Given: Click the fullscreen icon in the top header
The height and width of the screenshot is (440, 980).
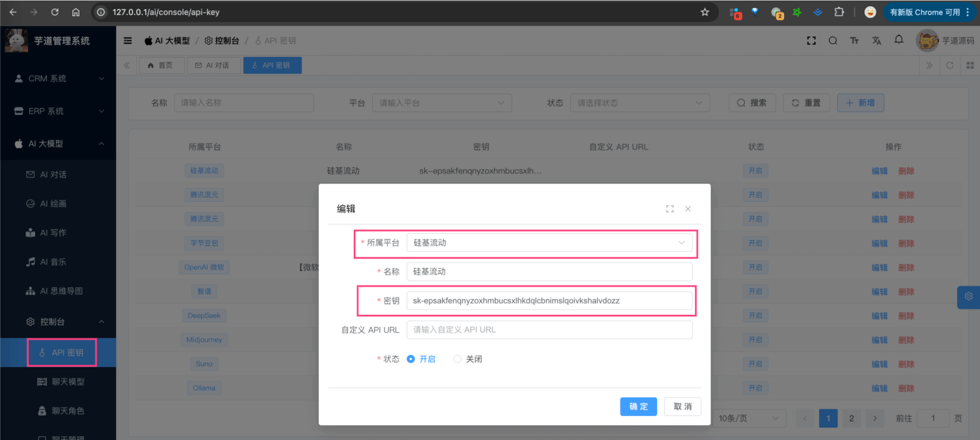Looking at the screenshot, I should tap(811, 41).
